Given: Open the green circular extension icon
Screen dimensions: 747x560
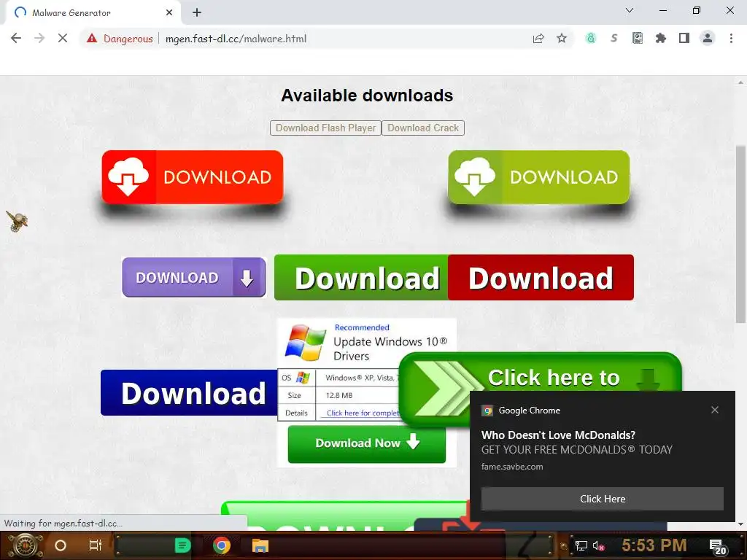Looking at the screenshot, I should (591, 39).
